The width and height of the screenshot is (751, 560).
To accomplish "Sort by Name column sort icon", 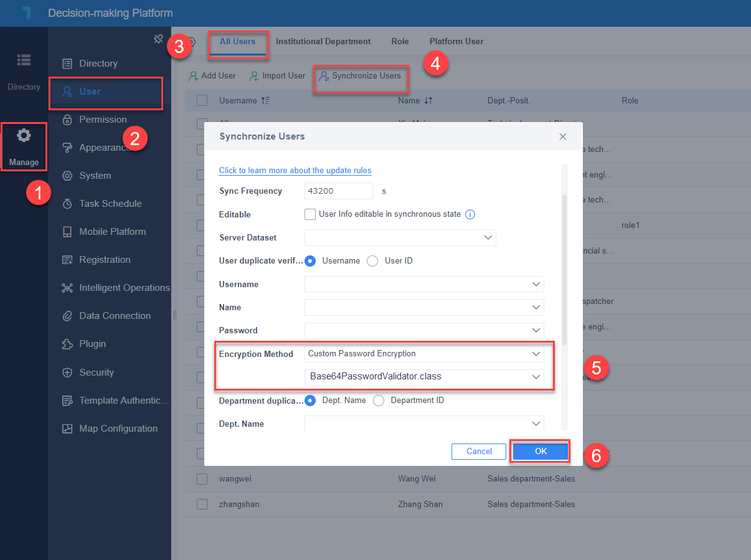I will [x=428, y=100].
